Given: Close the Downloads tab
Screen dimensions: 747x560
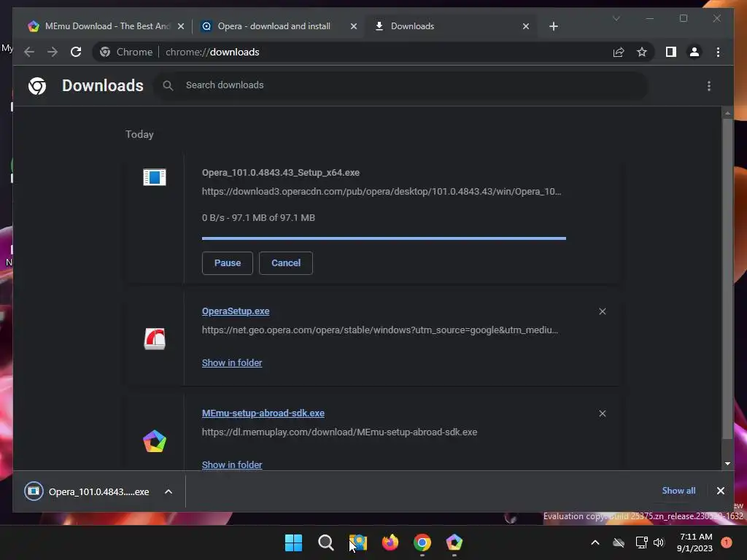Looking at the screenshot, I should 525,26.
